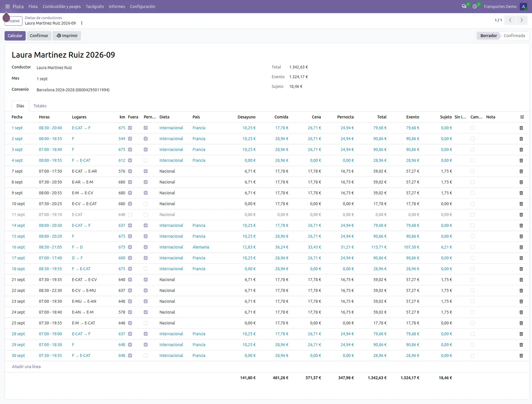Open the Tacógrafo menu
The height and width of the screenshot is (404, 532).
95,6
